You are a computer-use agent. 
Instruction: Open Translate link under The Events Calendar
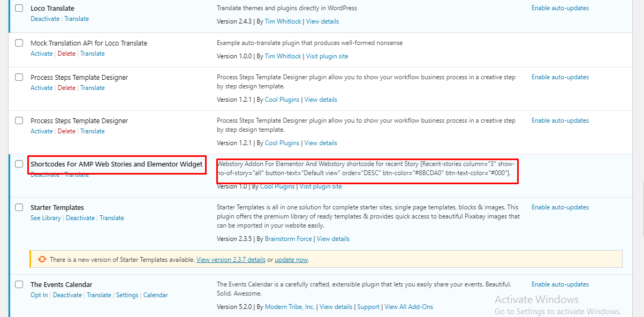[x=99, y=295]
